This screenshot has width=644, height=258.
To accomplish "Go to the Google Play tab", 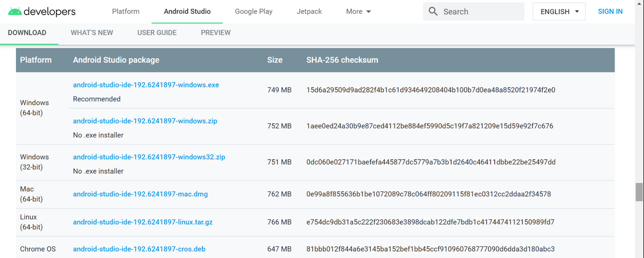I will click(x=254, y=12).
